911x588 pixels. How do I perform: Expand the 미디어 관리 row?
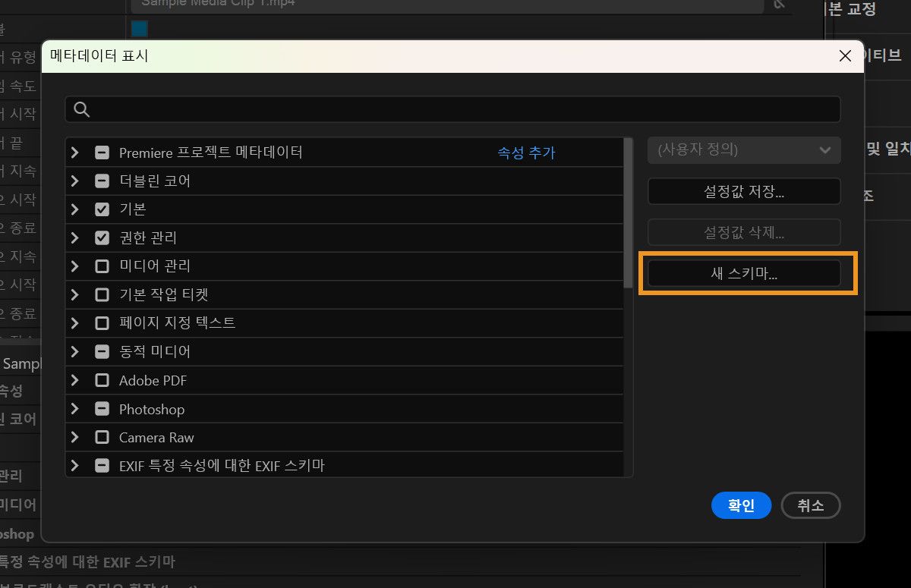[74, 266]
